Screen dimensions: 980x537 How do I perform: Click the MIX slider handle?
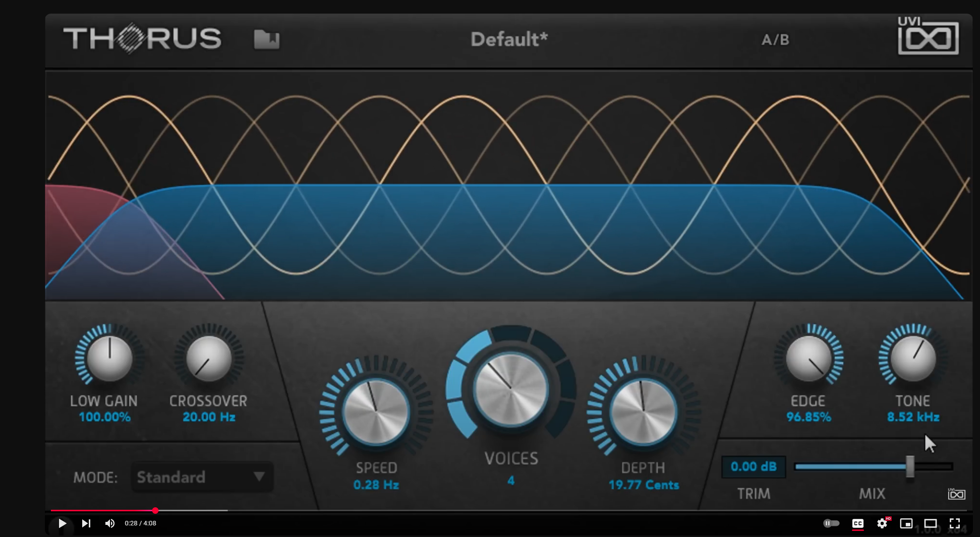point(910,466)
